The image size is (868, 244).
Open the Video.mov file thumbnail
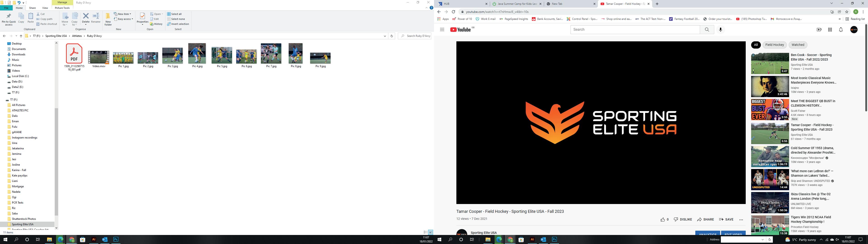[99, 57]
